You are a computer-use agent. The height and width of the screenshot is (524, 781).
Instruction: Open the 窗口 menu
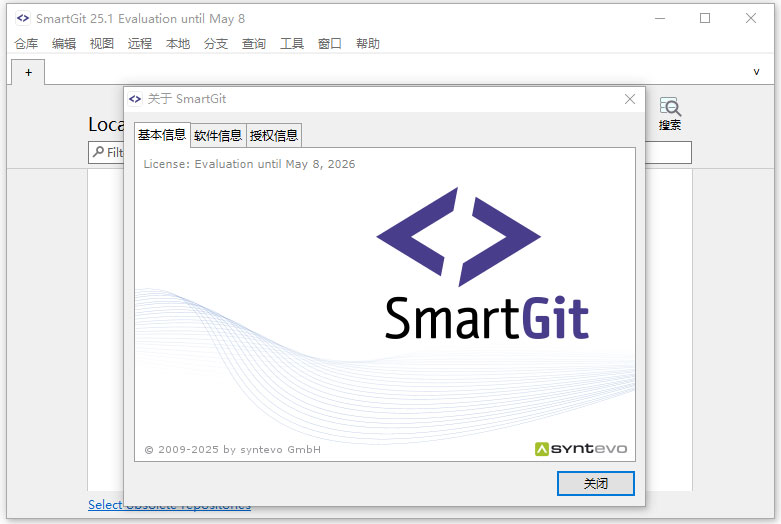click(330, 44)
